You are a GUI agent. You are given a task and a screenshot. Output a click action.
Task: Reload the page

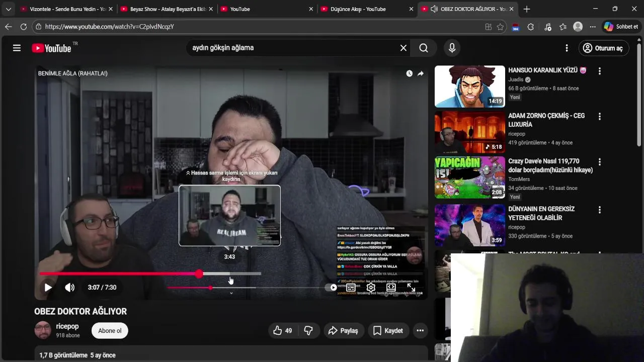coord(24,27)
